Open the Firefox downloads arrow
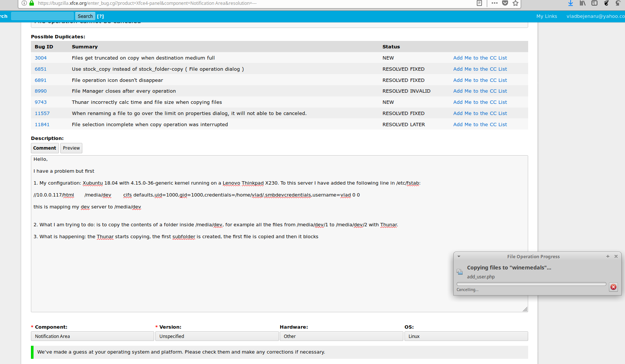This screenshot has width=625, height=364. point(570,3)
